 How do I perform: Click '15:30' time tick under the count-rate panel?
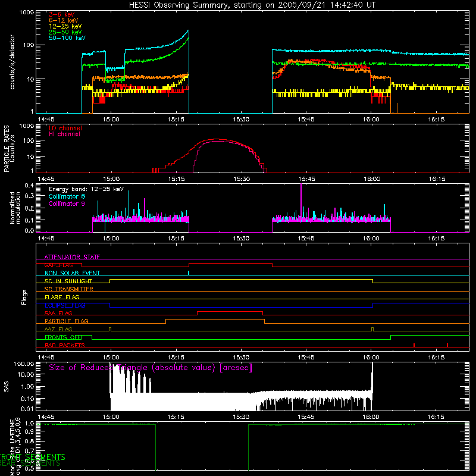tap(241, 120)
